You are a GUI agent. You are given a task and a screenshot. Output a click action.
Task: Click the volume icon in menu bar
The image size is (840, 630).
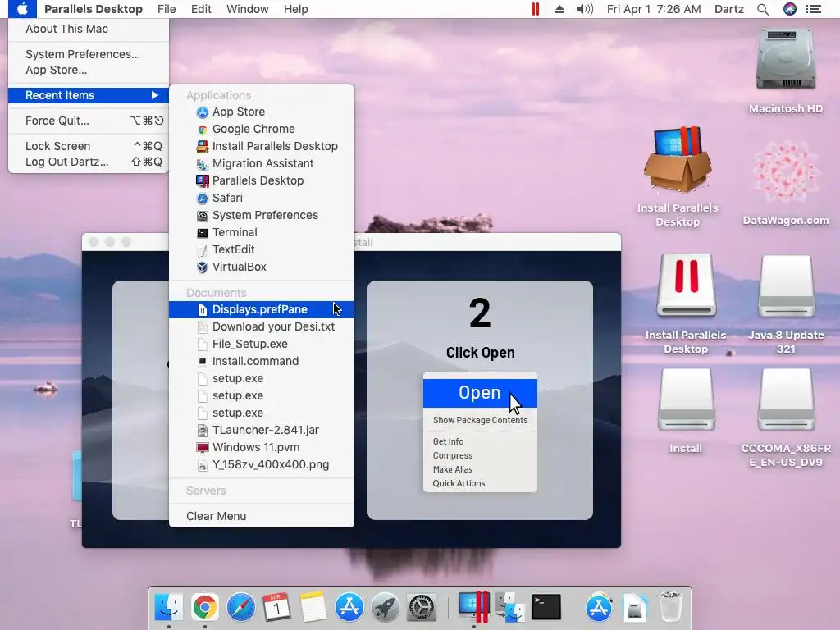click(x=584, y=9)
